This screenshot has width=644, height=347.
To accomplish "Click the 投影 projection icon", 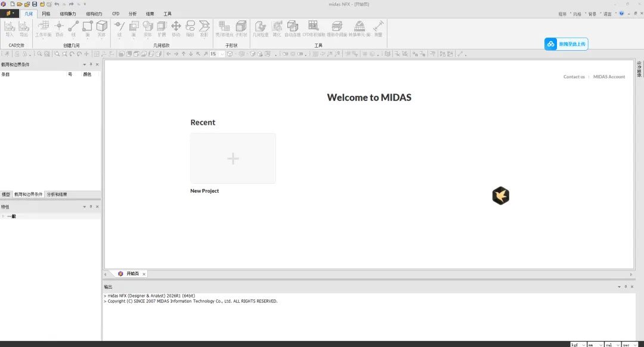I will click(x=204, y=29).
